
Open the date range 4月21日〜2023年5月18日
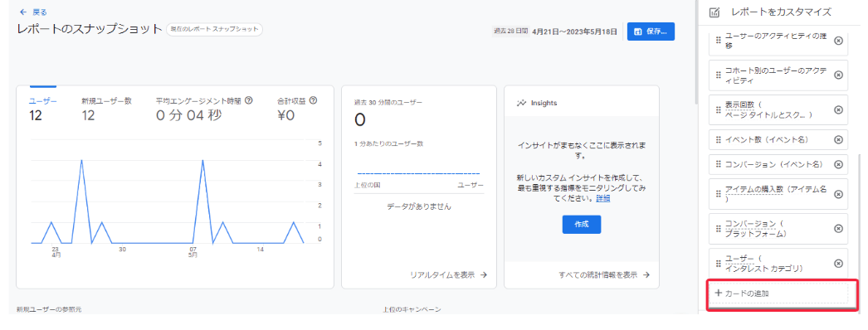click(574, 32)
